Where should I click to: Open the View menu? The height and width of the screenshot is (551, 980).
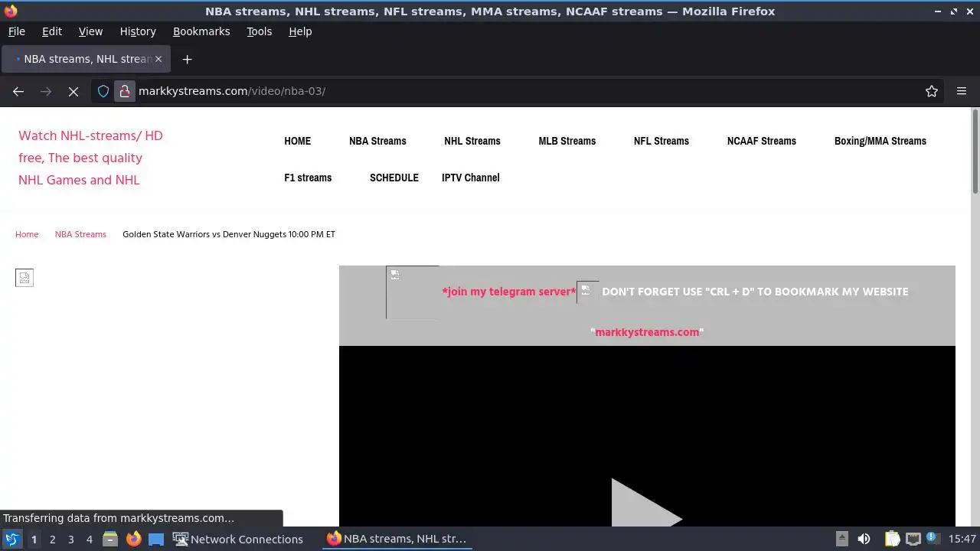(90, 31)
